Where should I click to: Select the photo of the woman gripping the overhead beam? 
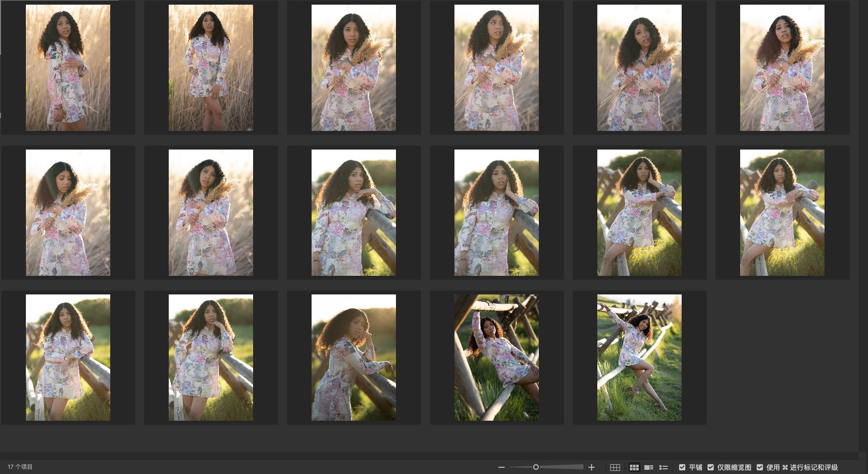[x=496, y=358]
